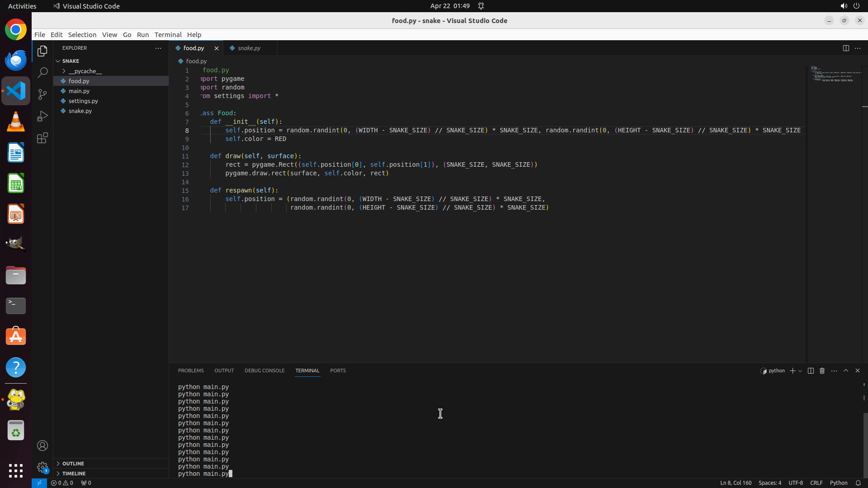Image resolution: width=868 pixels, height=488 pixels.
Task: Maximize the panel size with chevron
Action: (846, 371)
